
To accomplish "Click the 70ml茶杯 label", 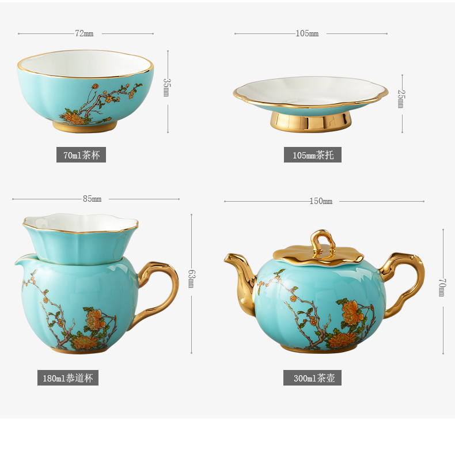I will 81,155.
